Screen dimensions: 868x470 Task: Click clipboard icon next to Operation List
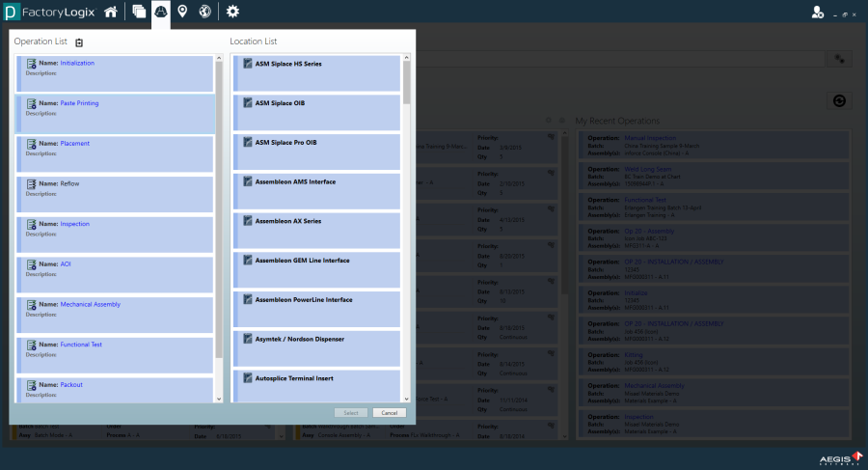click(x=79, y=42)
